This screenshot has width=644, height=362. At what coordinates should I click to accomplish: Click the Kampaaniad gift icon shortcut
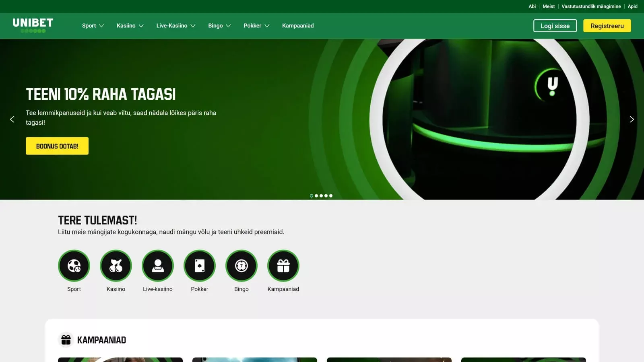(283, 266)
